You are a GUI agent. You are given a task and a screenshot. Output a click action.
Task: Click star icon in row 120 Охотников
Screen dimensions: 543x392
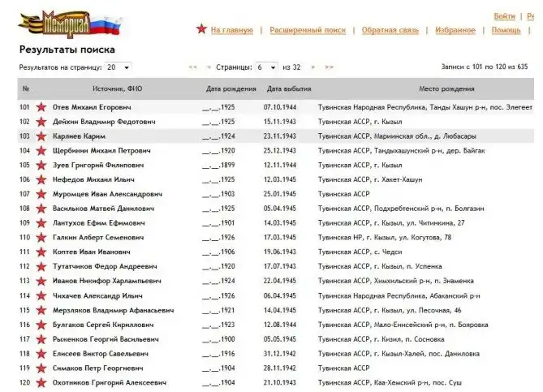[41, 382]
